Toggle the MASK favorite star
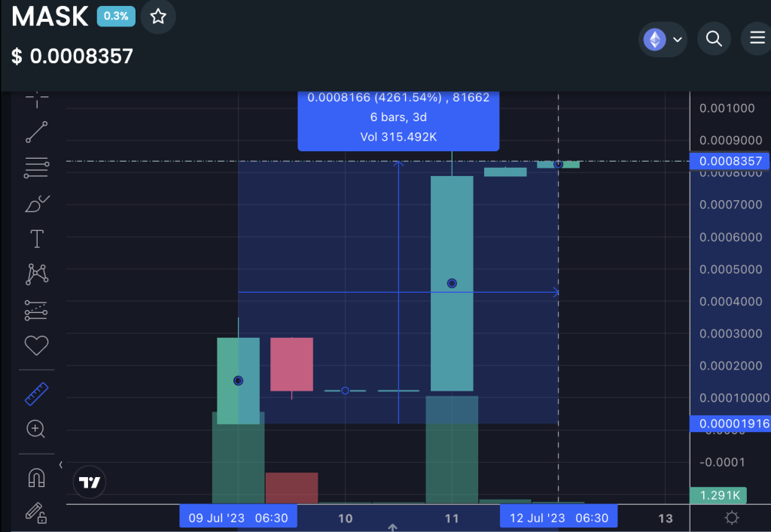Screen dimensions: 771x532 (157, 17)
